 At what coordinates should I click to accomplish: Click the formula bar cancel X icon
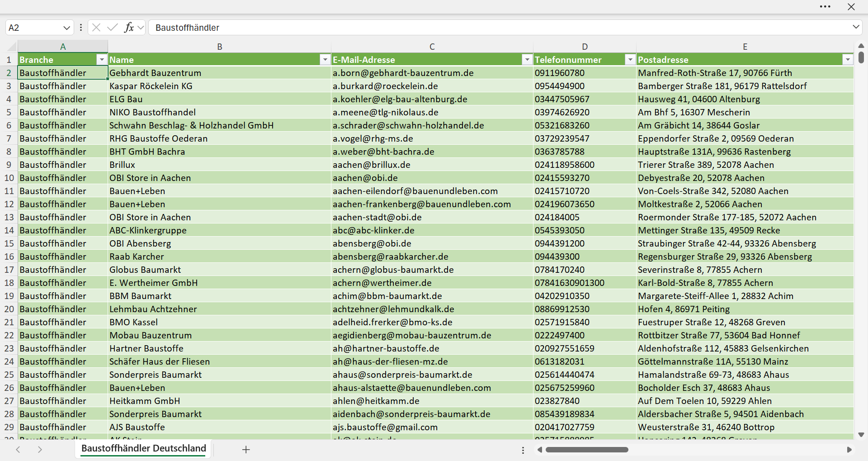pos(96,28)
